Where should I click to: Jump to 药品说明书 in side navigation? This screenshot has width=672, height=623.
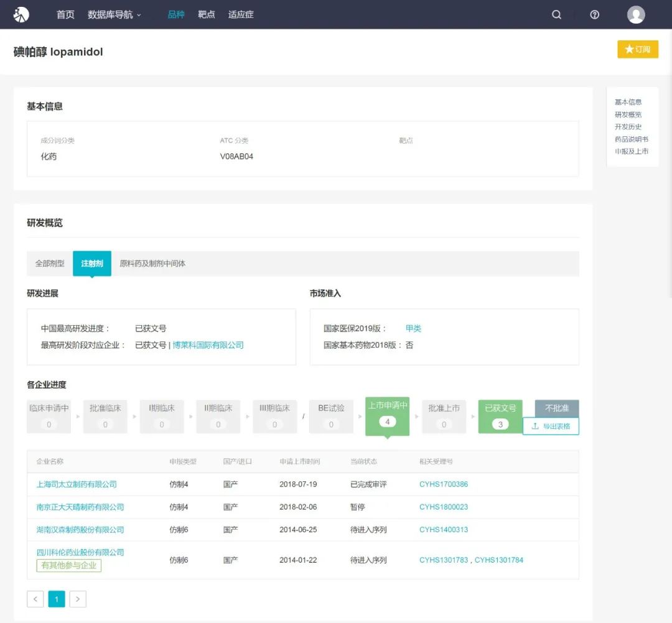[632, 139]
